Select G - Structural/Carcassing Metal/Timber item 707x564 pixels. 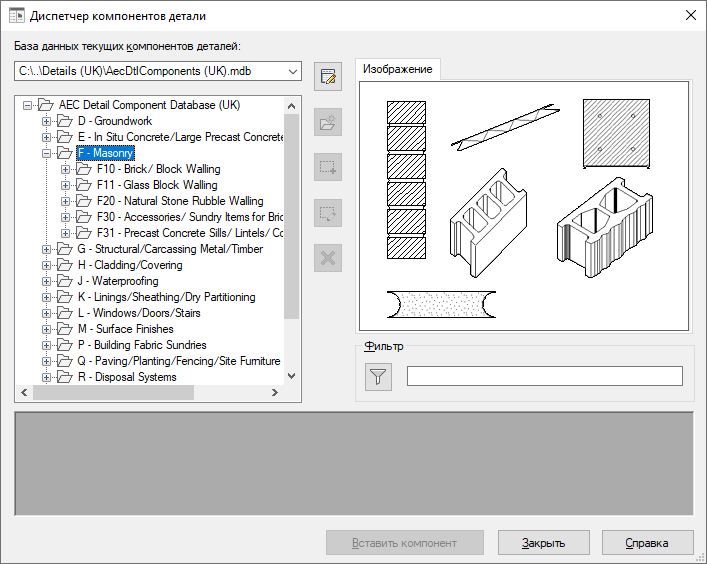(170, 249)
